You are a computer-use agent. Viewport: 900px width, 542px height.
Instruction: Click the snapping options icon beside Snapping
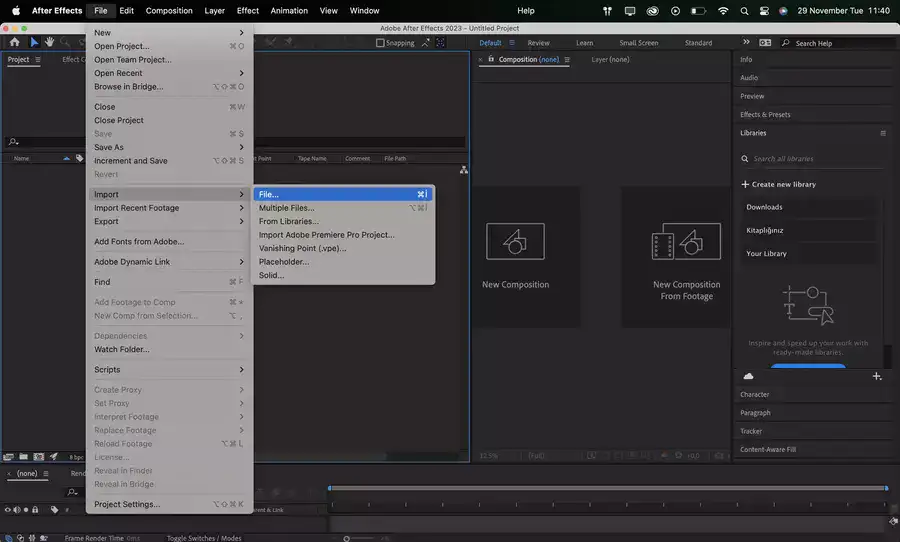tap(425, 42)
